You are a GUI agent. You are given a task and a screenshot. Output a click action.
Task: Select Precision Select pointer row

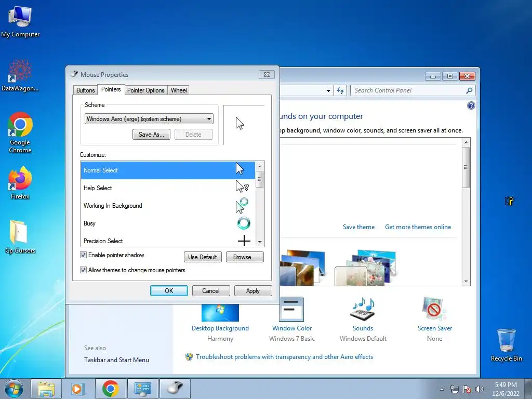point(168,240)
